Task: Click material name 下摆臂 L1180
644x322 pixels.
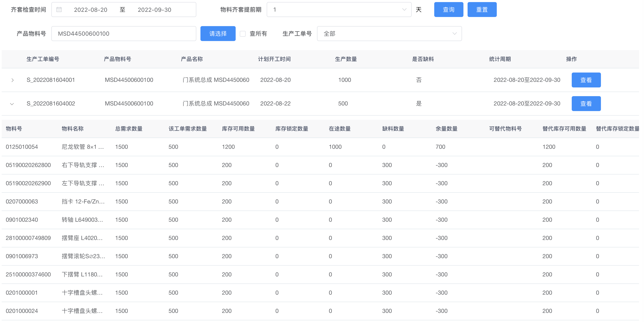Action: tap(82, 275)
